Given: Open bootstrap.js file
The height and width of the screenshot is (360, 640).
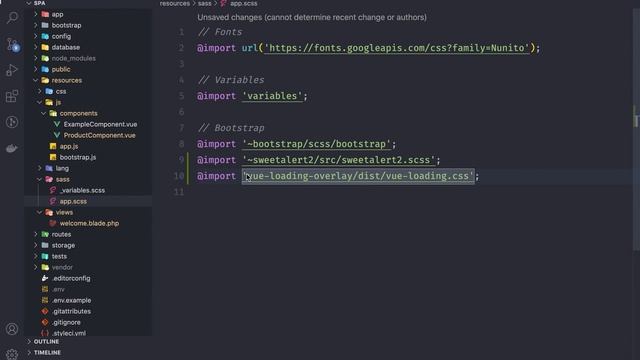Looking at the screenshot, I should tap(78, 158).
